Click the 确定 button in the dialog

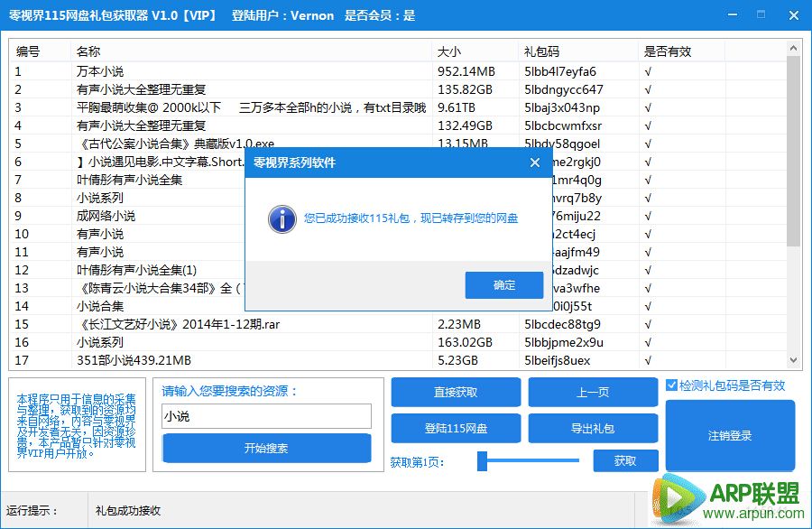tap(503, 285)
